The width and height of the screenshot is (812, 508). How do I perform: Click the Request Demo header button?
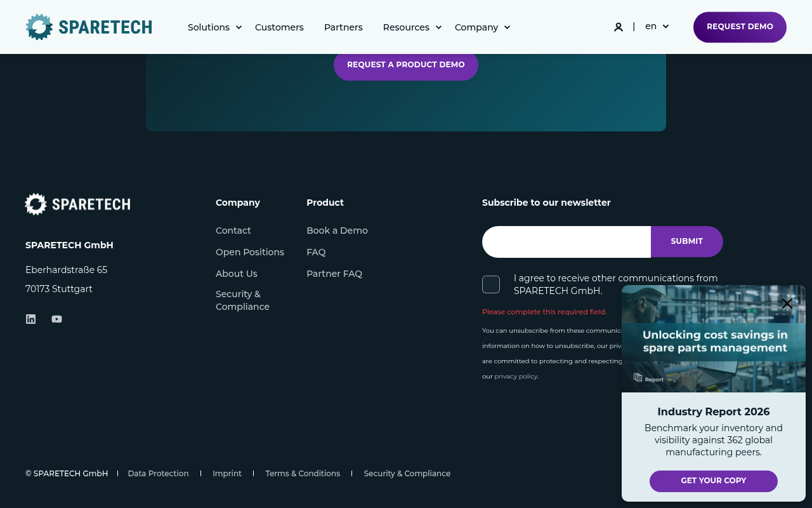point(740,27)
